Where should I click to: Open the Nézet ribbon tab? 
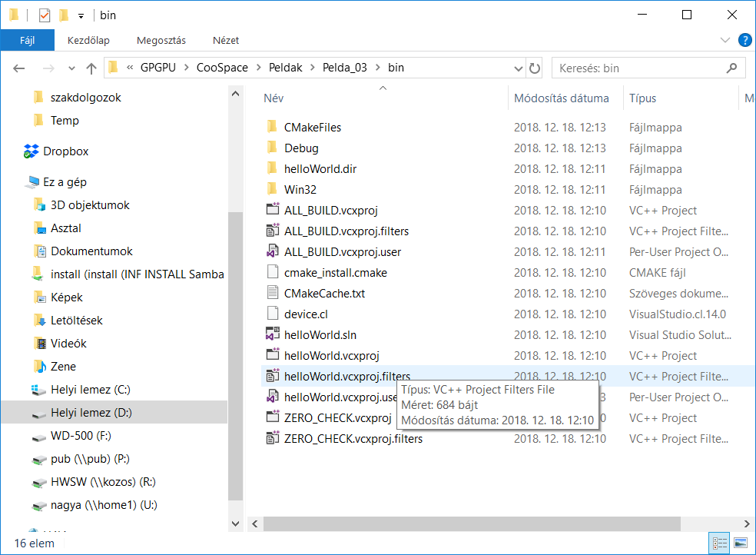coord(226,41)
